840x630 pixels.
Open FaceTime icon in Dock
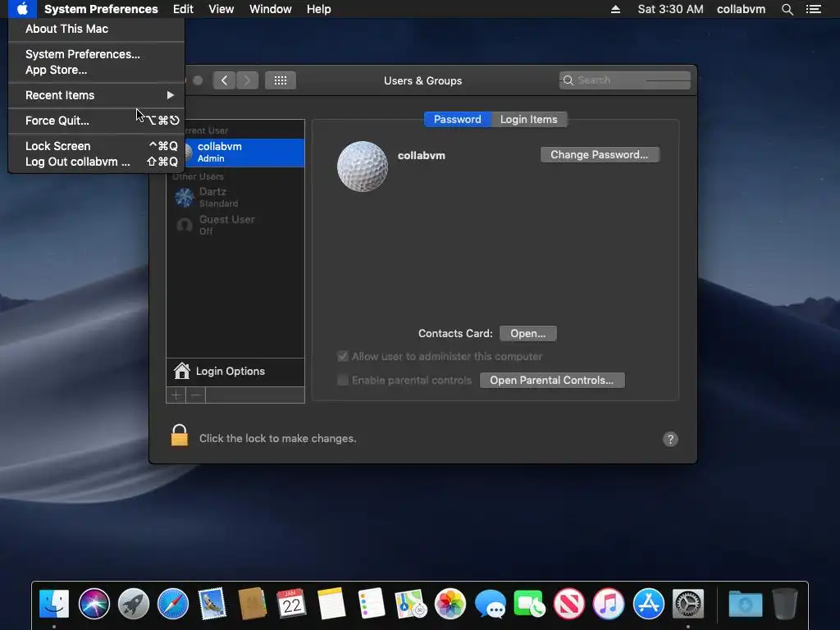[x=530, y=604]
